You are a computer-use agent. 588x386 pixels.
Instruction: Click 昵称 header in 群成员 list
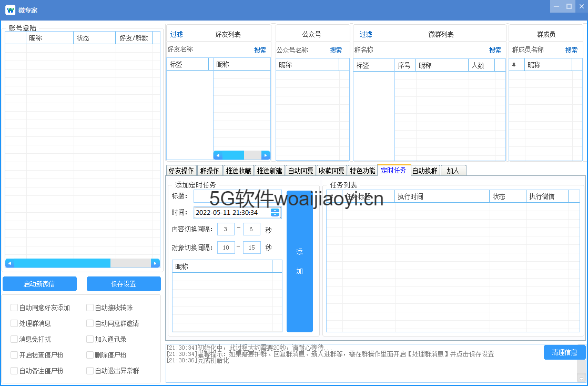coord(548,65)
